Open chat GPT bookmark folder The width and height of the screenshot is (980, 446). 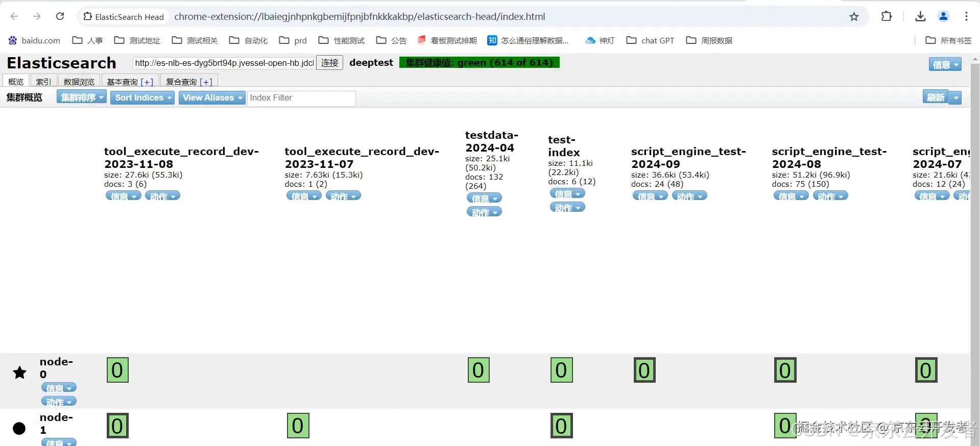650,40
